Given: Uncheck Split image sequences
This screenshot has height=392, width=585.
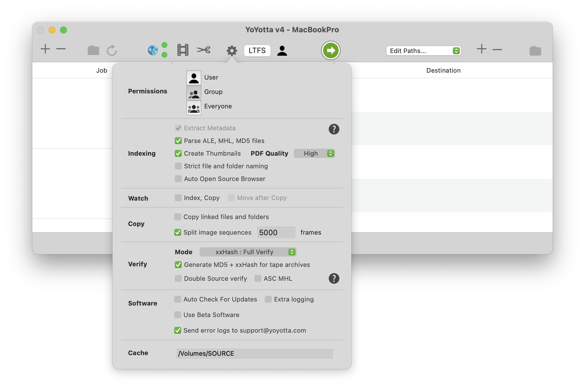Looking at the screenshot, I should click(x=178, y=232).
